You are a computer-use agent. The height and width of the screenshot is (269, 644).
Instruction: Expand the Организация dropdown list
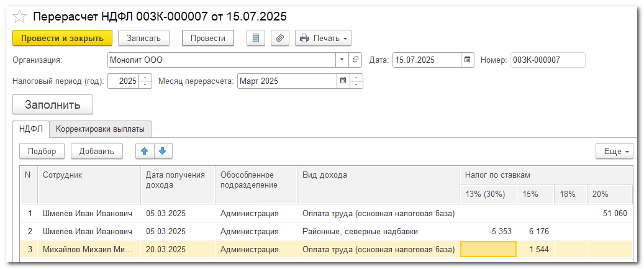click(342, 60)
